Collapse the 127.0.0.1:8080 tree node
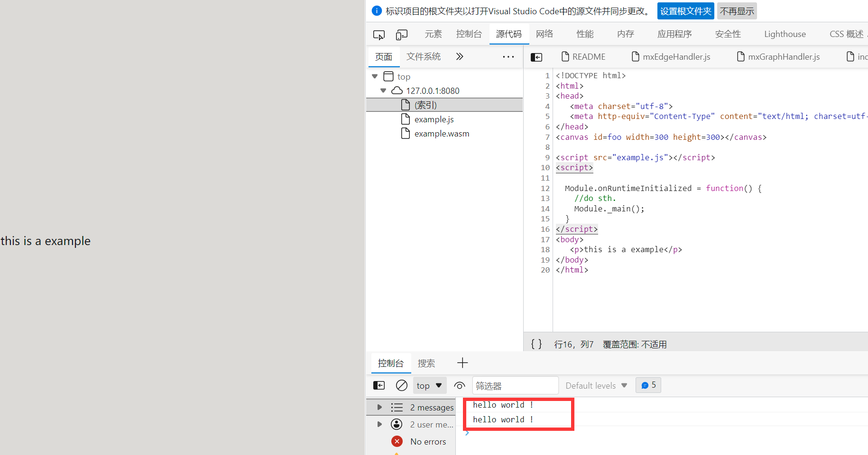The width and height of the screenshot is (868, 455). pyautogui.click(x=383, y=91)
